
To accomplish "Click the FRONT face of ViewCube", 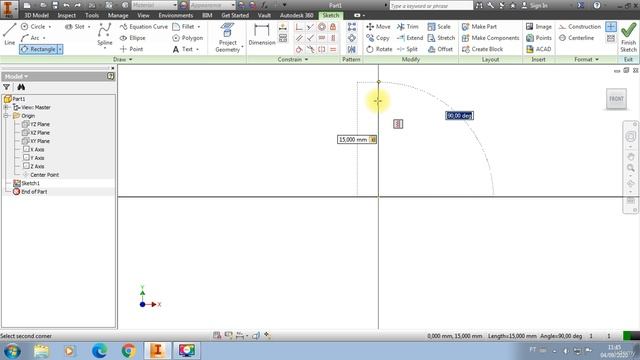I will tap(616, 99).
